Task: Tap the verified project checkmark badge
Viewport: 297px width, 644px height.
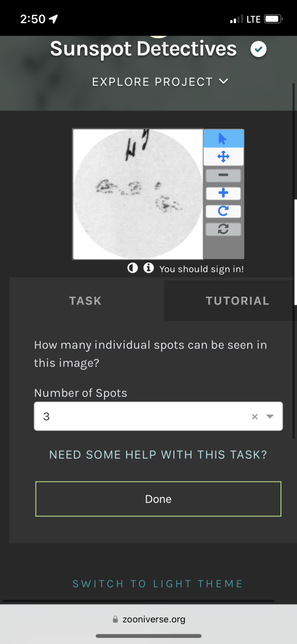Action: coord(258,49)
